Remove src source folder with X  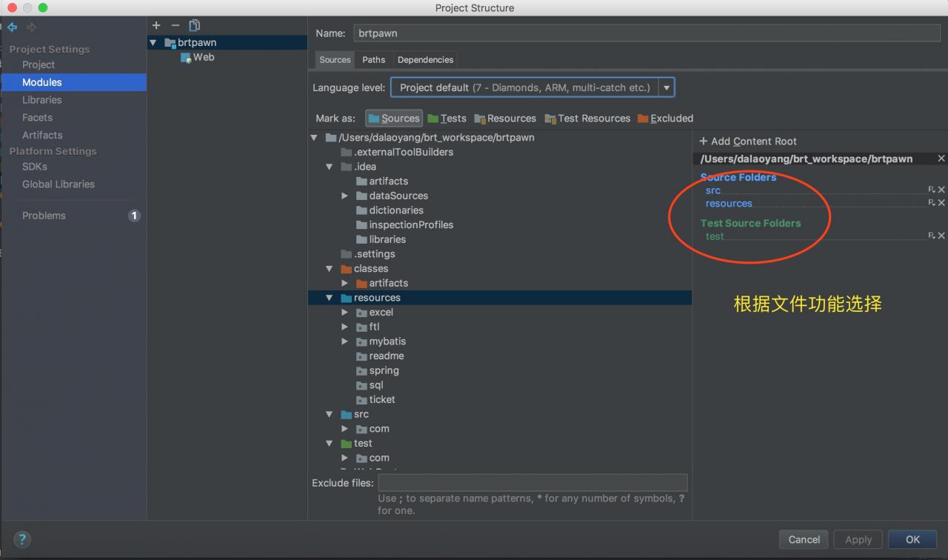pos(941,190)
